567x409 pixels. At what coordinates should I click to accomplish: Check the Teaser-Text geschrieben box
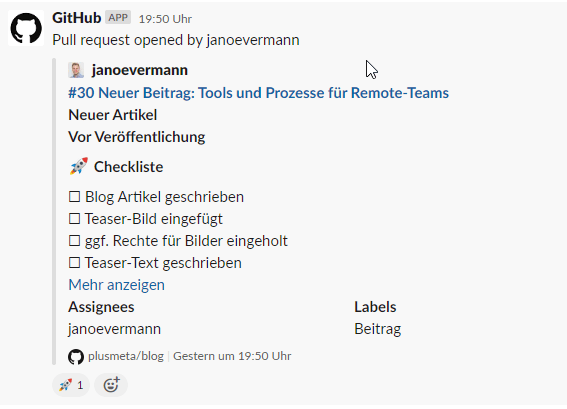pyautogui.click(x=74, y=263)
